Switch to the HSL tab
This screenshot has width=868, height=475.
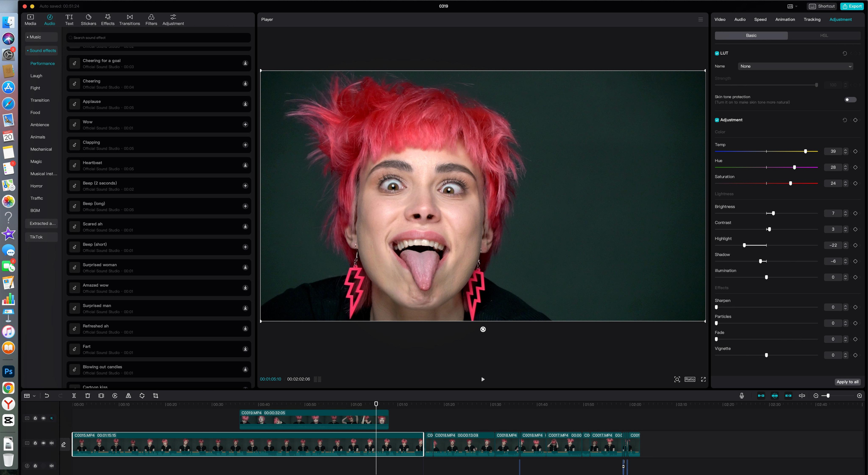[x=824, y=35]
